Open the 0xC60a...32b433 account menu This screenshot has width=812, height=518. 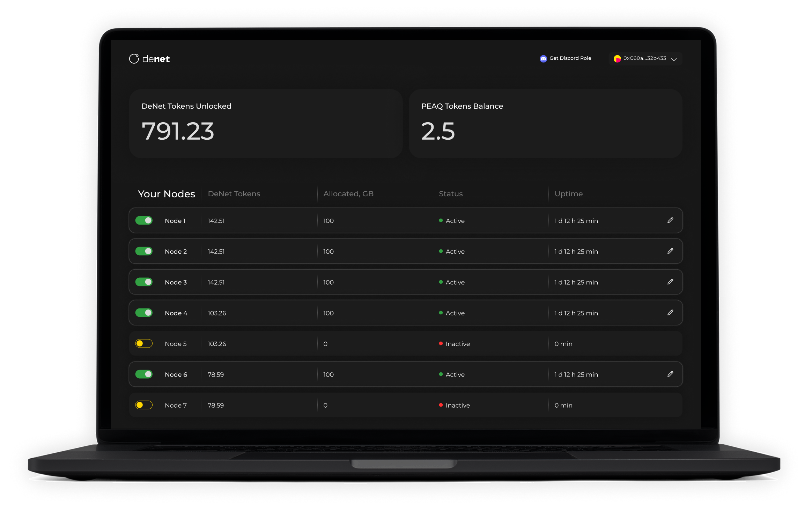tap(644, 58)
